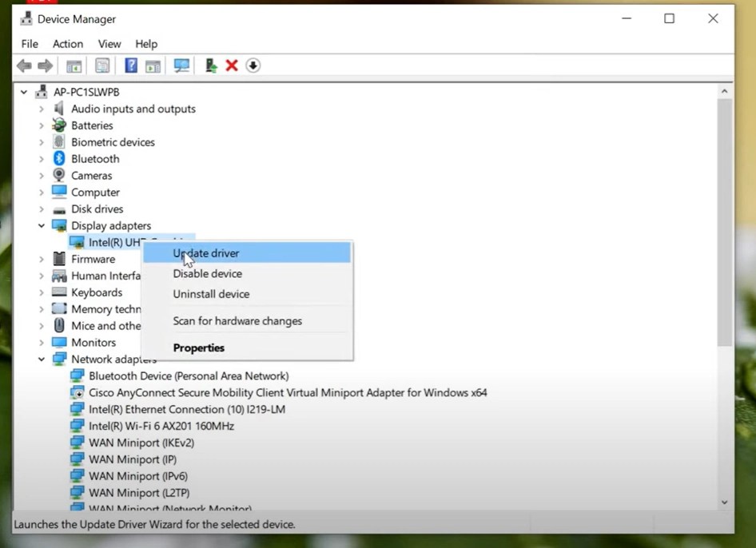The height and width of the screenshot is (548, 756).
Task: Click the Disk drives icon
Action: (59, 210)
